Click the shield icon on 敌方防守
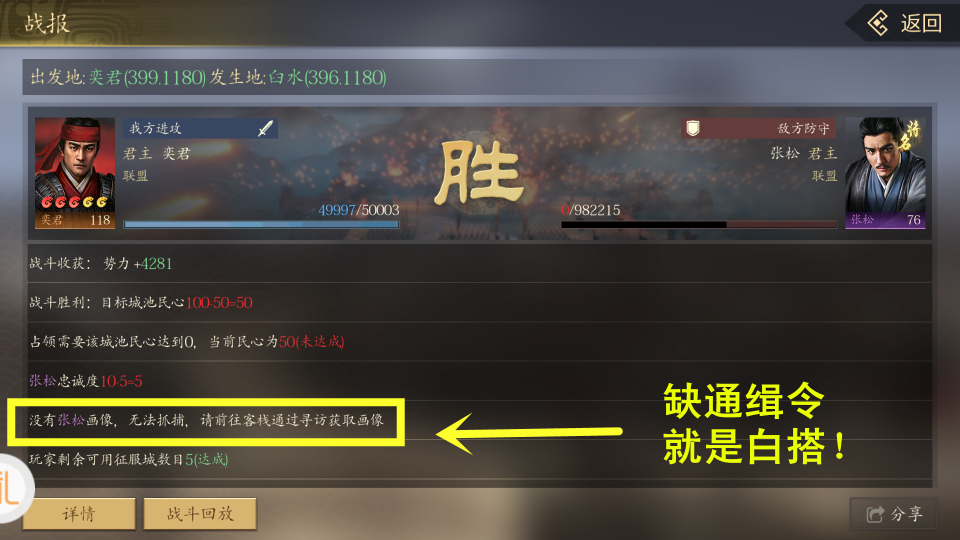 (x=693, y=129)
